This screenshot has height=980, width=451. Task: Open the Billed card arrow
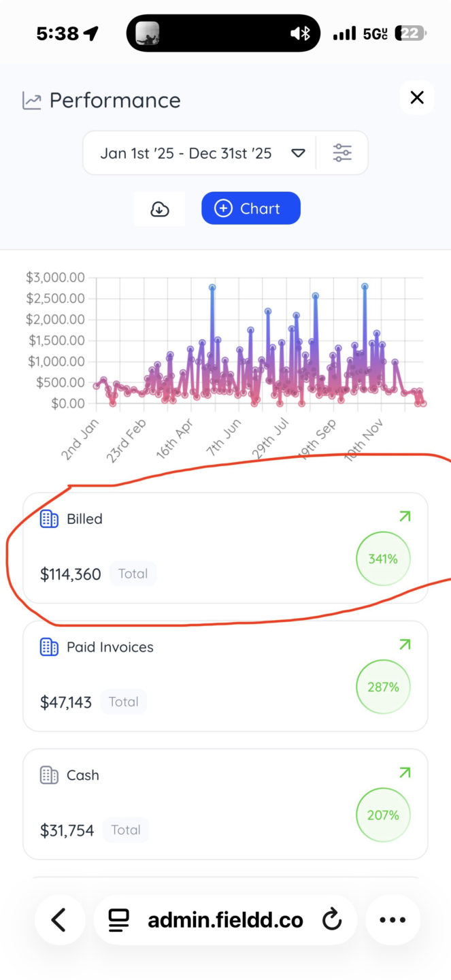click(405, 517)
